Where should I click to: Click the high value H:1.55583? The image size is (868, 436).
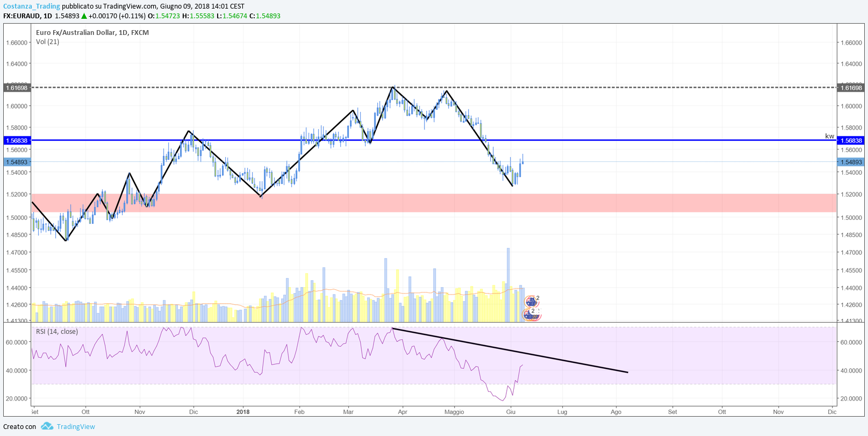(x=198, y=16)
